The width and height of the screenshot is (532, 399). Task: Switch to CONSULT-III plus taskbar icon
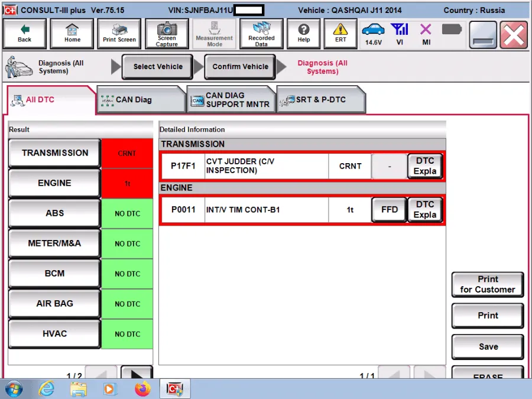click(175, 389)
